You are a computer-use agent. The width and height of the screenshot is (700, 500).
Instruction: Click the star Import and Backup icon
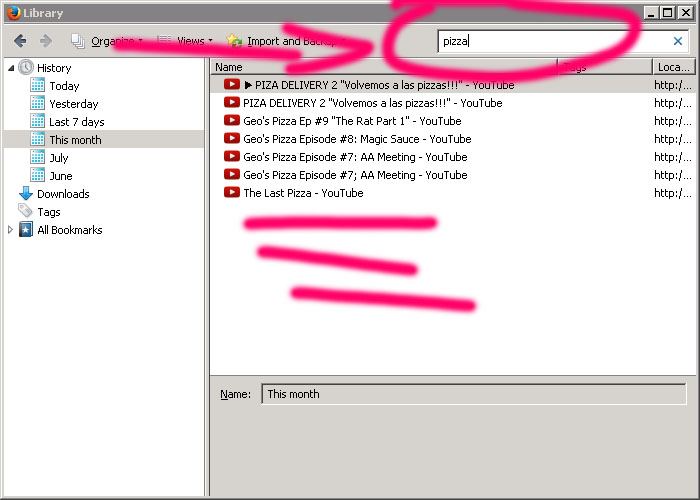pos(234,41)
